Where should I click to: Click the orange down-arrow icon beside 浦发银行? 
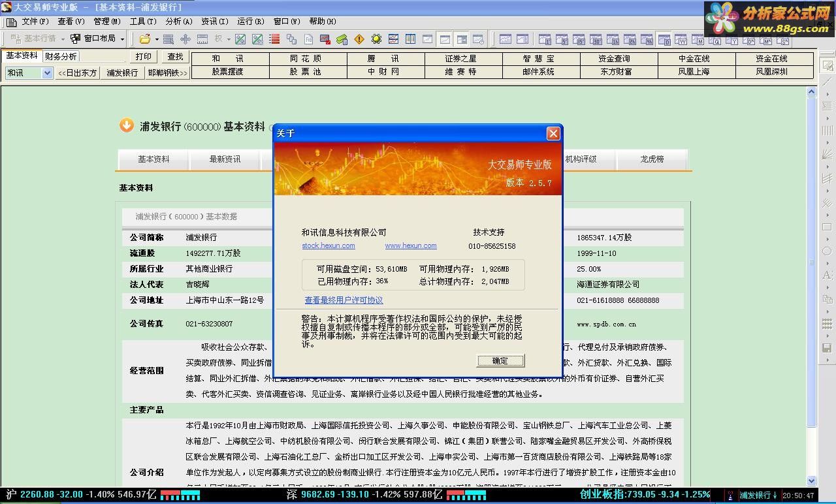pyautogui.click(x=127, y=125)
